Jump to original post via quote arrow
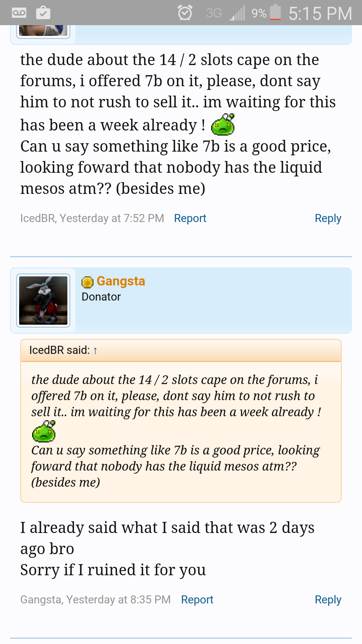362x644 pixels. (95, 351)
